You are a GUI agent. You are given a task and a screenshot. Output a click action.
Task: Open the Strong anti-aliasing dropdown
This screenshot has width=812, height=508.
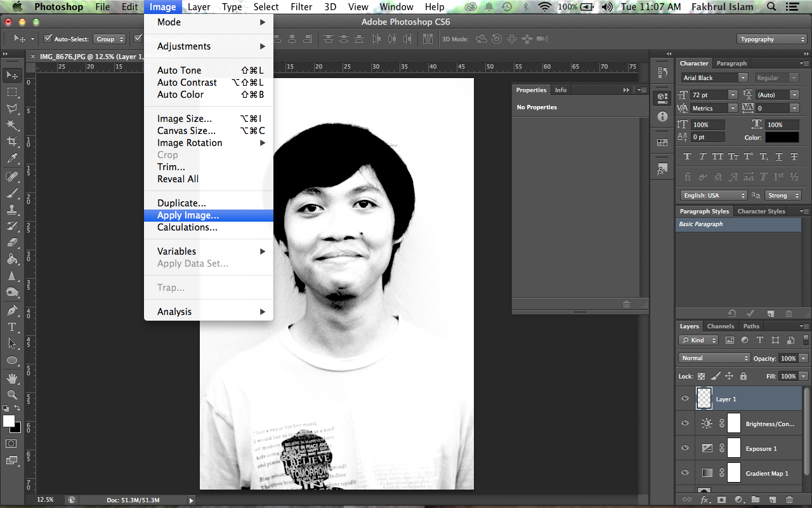(x=783, y=196)
